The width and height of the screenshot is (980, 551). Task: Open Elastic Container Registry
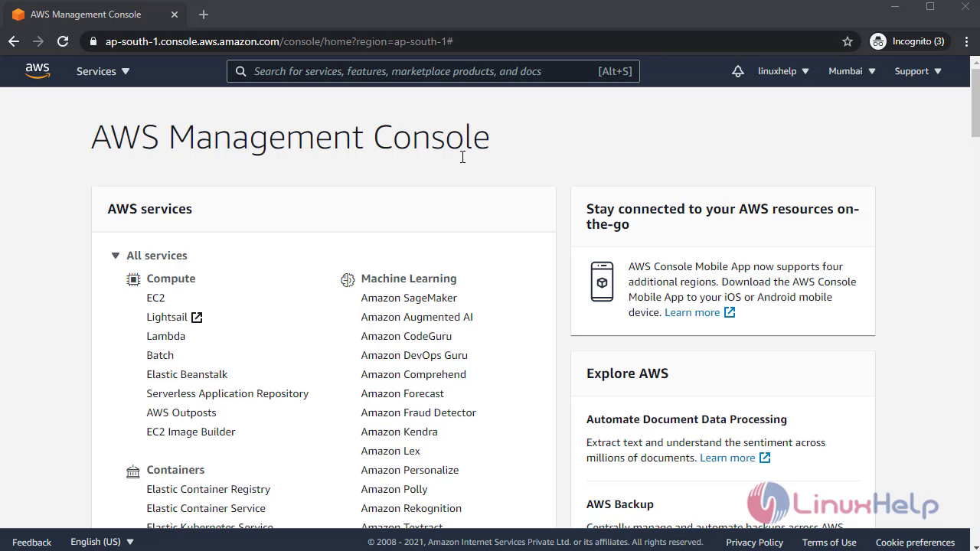208,489
